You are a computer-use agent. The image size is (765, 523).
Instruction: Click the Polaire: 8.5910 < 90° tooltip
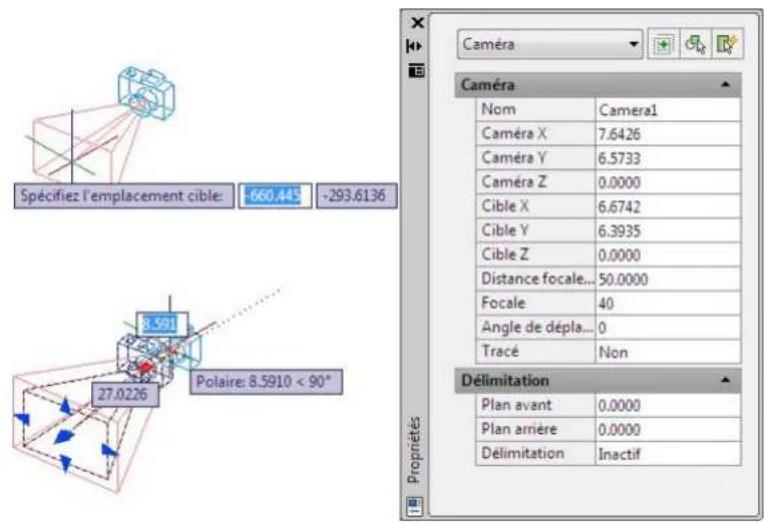(x=266, y=382)
